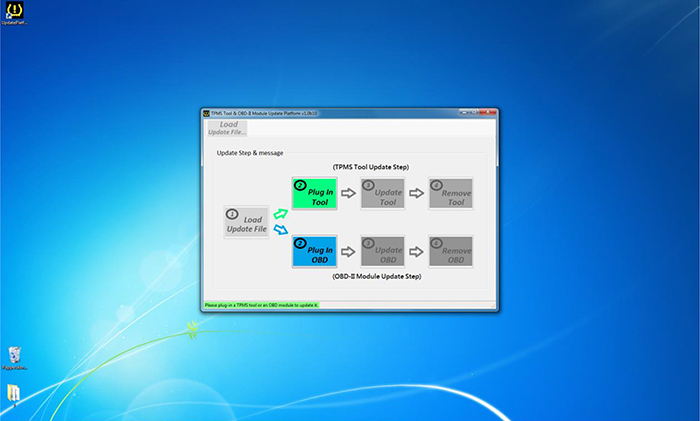Click the Remove Tool step box
The image size is (700, 421).
pyautogui.click(x=450, y=193)
